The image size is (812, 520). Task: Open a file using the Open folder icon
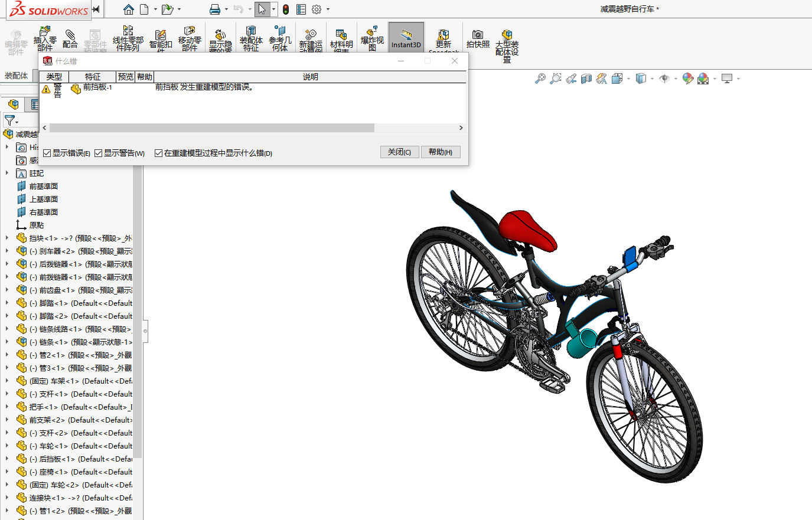pos(168,9)
